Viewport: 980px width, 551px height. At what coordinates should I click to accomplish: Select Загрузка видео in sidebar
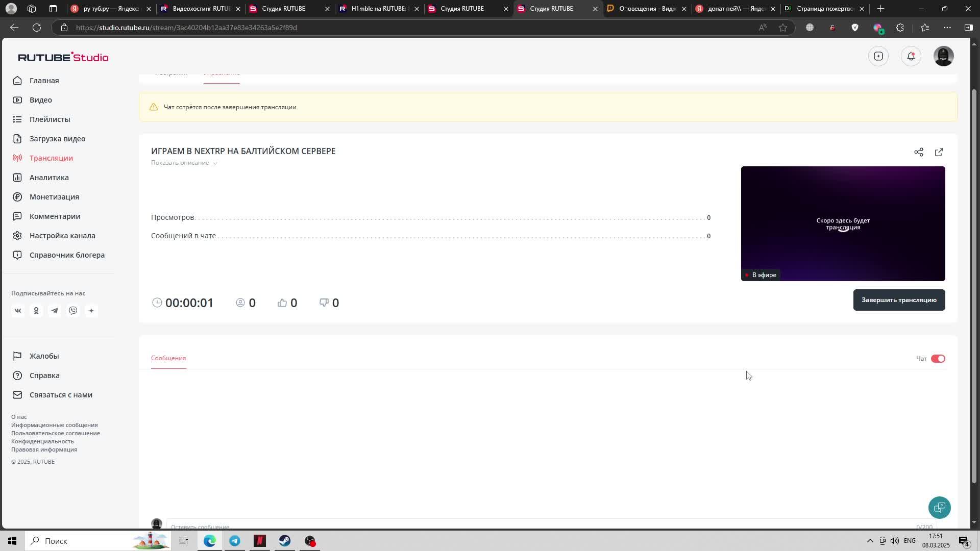[x=57, y=139]
